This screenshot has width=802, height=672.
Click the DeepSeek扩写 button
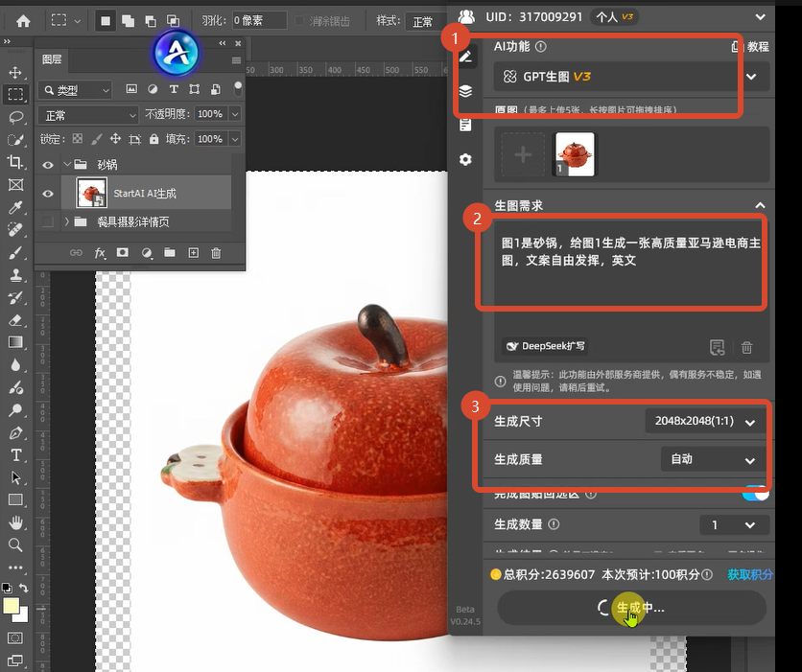[x=545, y=346]
